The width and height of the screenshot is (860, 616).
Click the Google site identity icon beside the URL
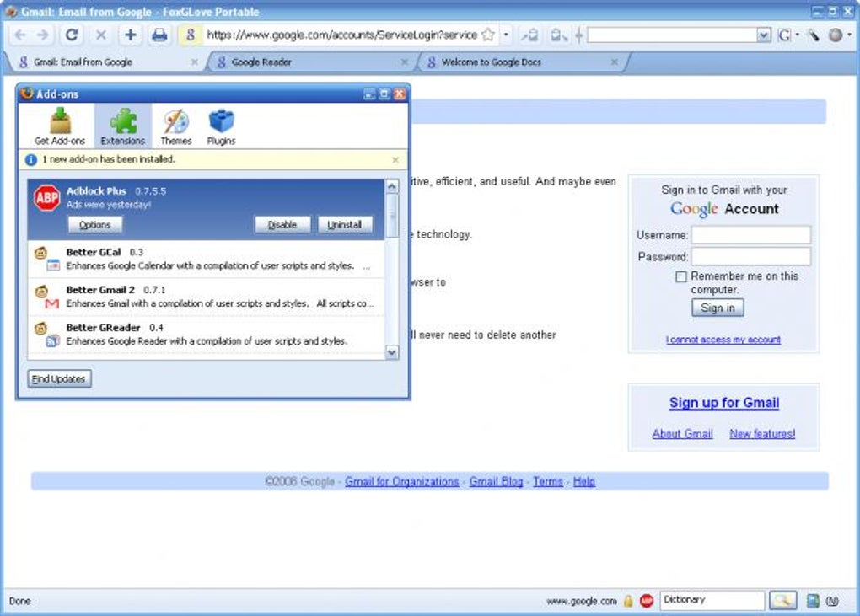(191, 35)
